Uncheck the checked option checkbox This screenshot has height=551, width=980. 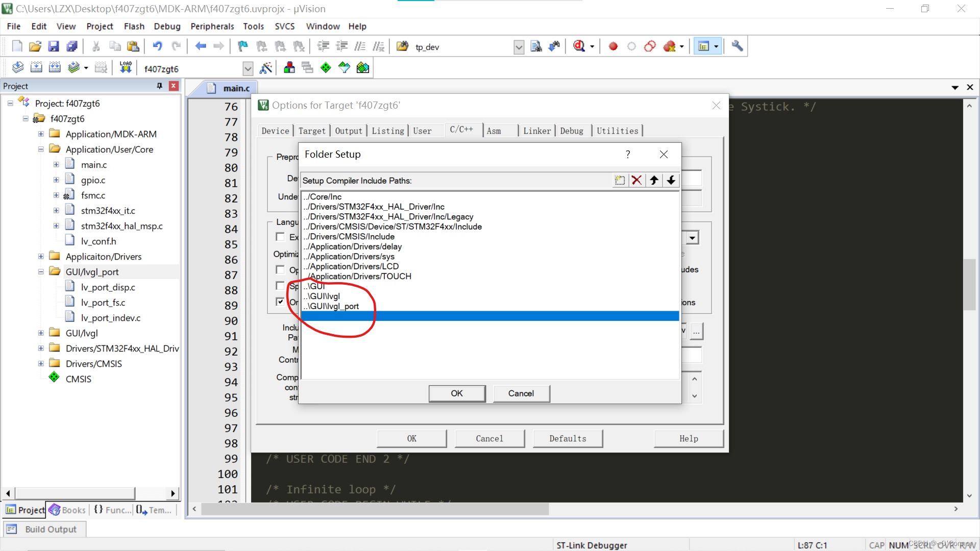tap(280, 302)
